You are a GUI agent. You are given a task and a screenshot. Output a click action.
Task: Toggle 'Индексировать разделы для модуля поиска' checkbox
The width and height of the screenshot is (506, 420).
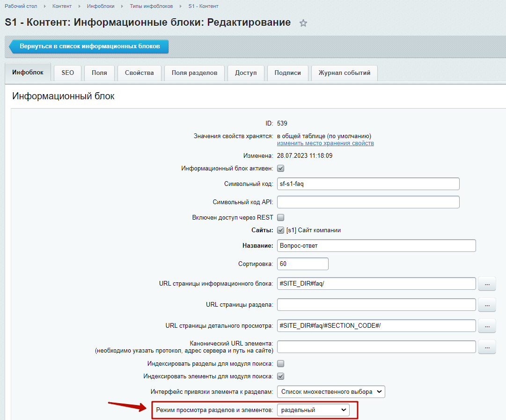click(281, 363)
